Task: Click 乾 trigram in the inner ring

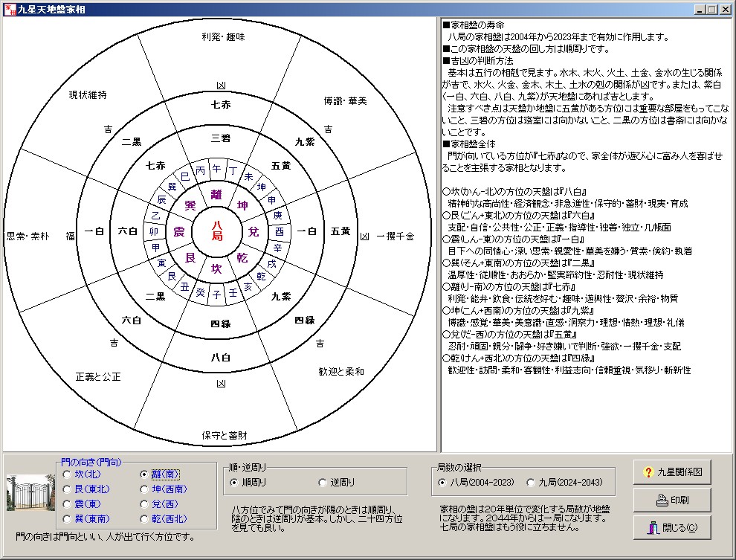Action: (242, 258)
